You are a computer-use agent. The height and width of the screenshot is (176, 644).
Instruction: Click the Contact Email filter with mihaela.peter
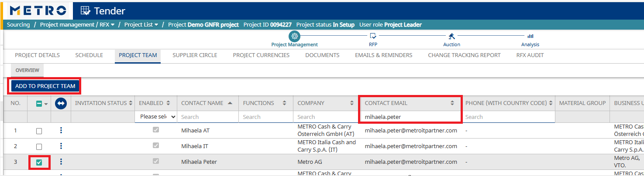click(410, 117)
